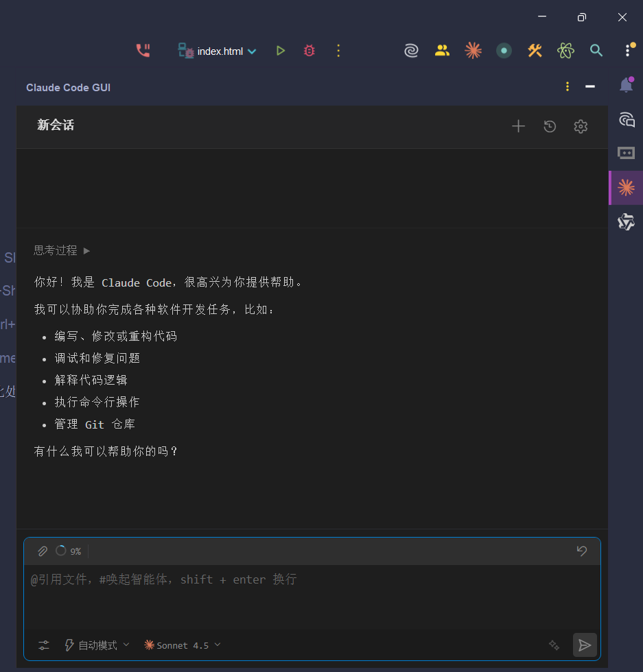The height and width of the screenshot is (672, 643).
Task: Open Code With Me via the users icon
Action: (x=442, y=50)
